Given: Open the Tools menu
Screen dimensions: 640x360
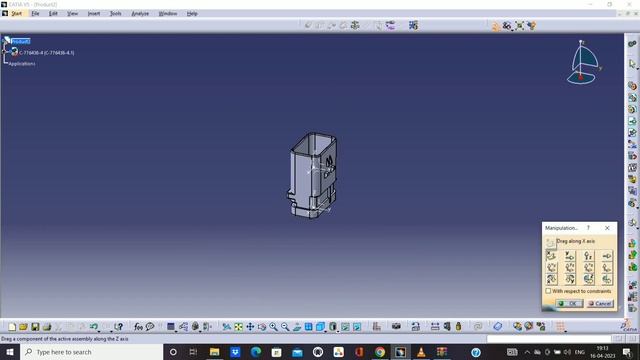Looking at the screenshot, I should click(x=115, y=13).
